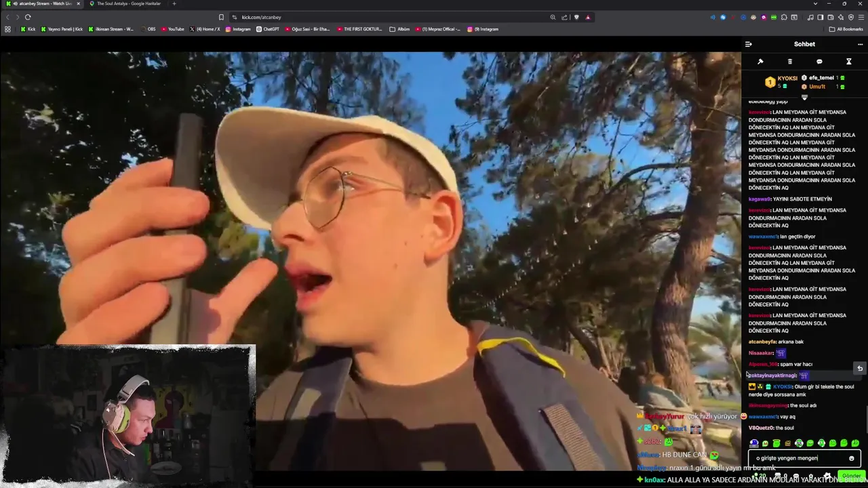Click the zoom magnifier icon in address bar
868x488 pixels.
coord(553,17)
